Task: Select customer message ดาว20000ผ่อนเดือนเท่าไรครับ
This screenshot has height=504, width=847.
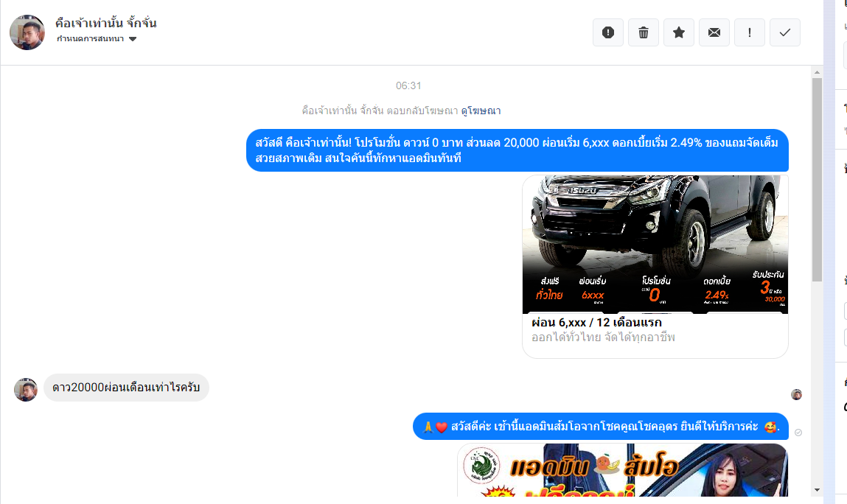Action: 126,388
